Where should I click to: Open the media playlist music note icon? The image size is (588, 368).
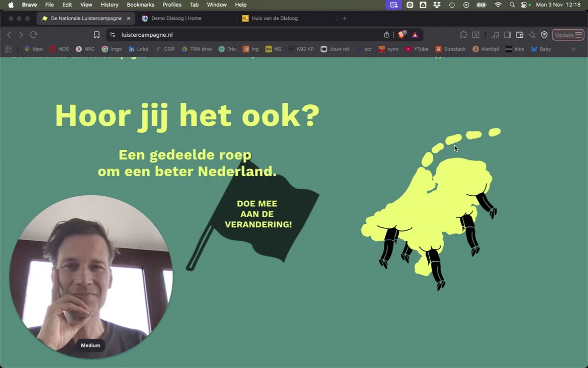(496, 35)
